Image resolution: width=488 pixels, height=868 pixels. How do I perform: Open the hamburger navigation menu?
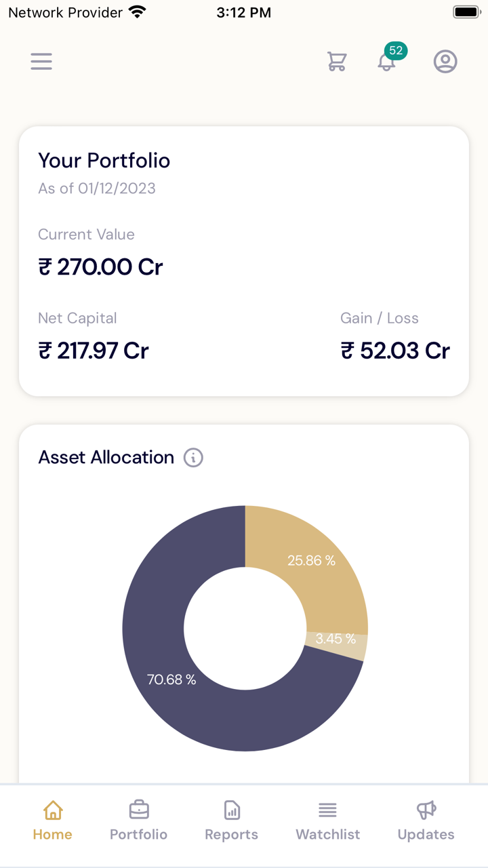pos(41,62)
